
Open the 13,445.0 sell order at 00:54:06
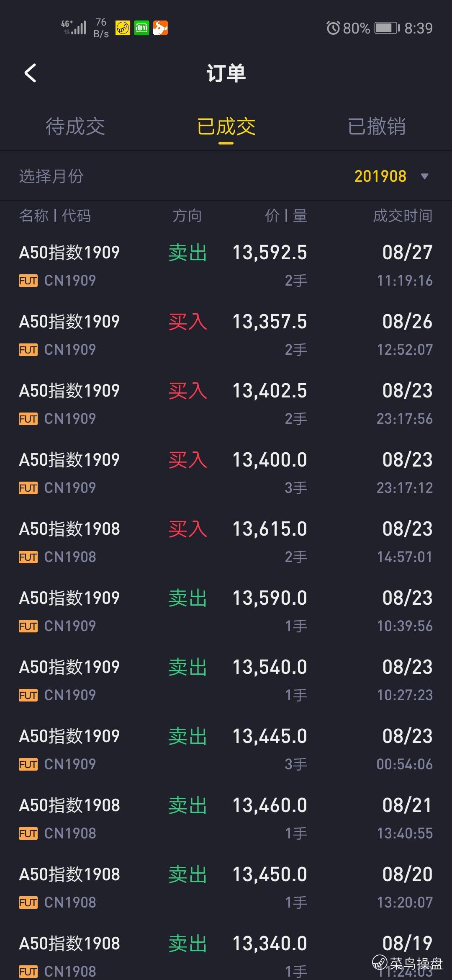click(226, 750)
